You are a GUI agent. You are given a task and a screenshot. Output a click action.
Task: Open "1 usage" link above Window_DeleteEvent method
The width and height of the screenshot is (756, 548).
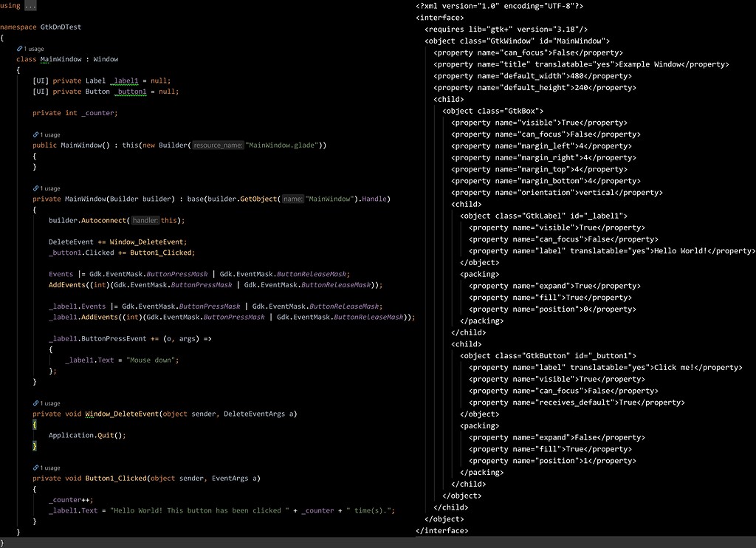point(49,403)
